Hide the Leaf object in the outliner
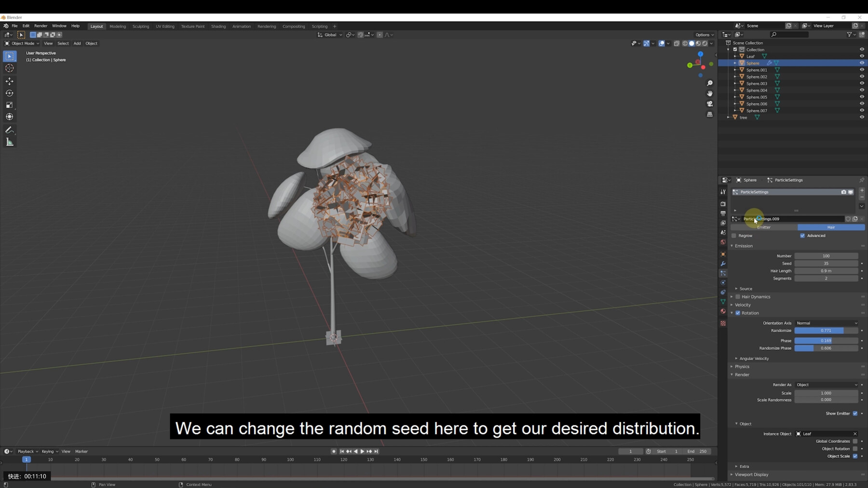The width and height of the screenshot is (868, 488). click(x=861, y=56)
